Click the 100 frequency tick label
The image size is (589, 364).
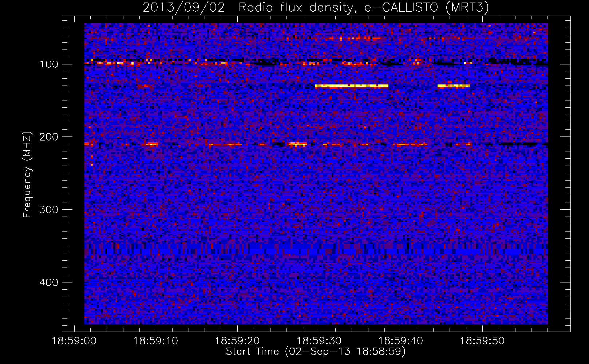49,64
